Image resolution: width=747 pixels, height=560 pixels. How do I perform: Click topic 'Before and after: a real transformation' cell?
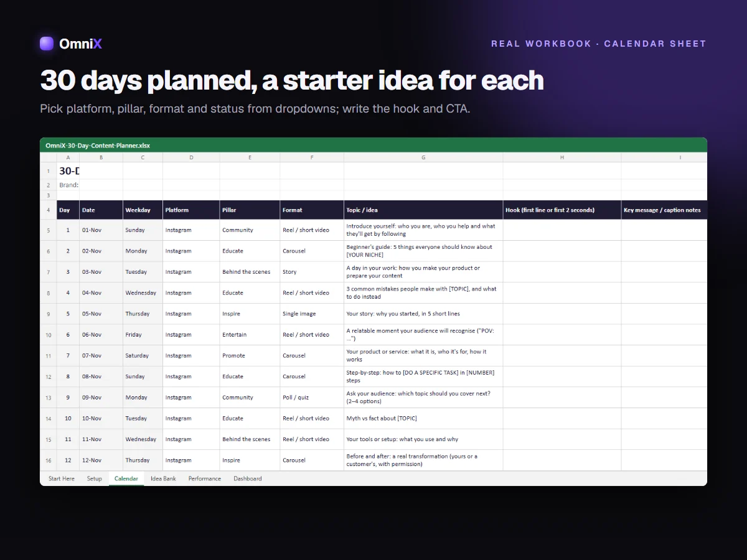coord(423,460)
